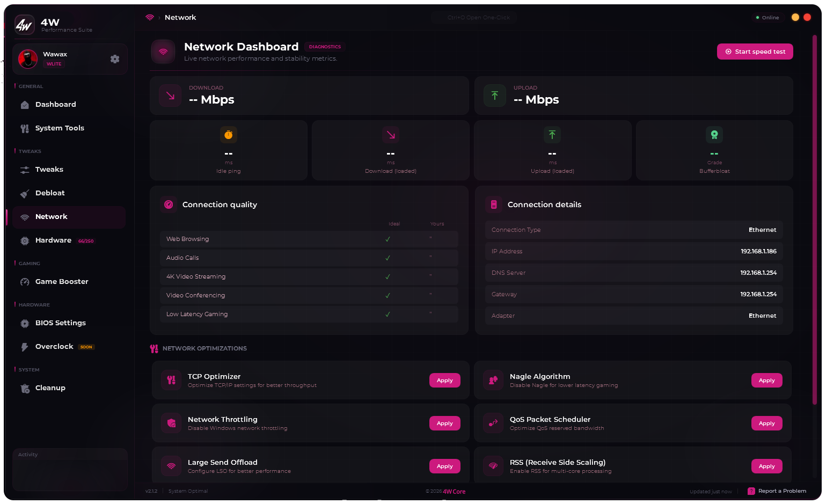The width and height of the screenshot is (826, 504).
Task: Select the Web Browsing quality row
Action: point(309,239)
